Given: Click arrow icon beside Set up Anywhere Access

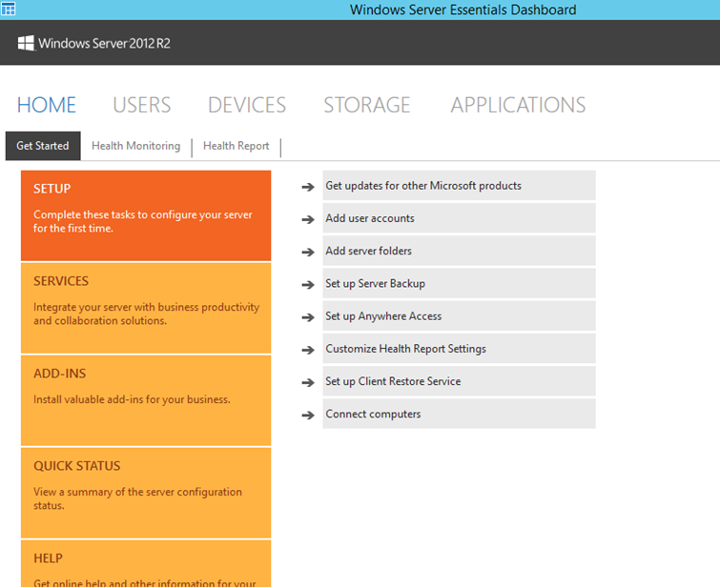Looking at the screenshot, I should point(308,317).
